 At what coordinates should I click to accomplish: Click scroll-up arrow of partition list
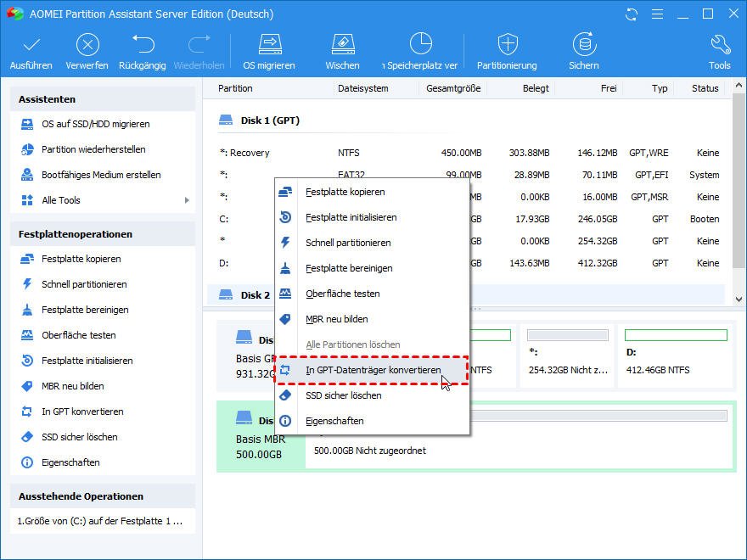pyautogui.click(x=739, y=87)
